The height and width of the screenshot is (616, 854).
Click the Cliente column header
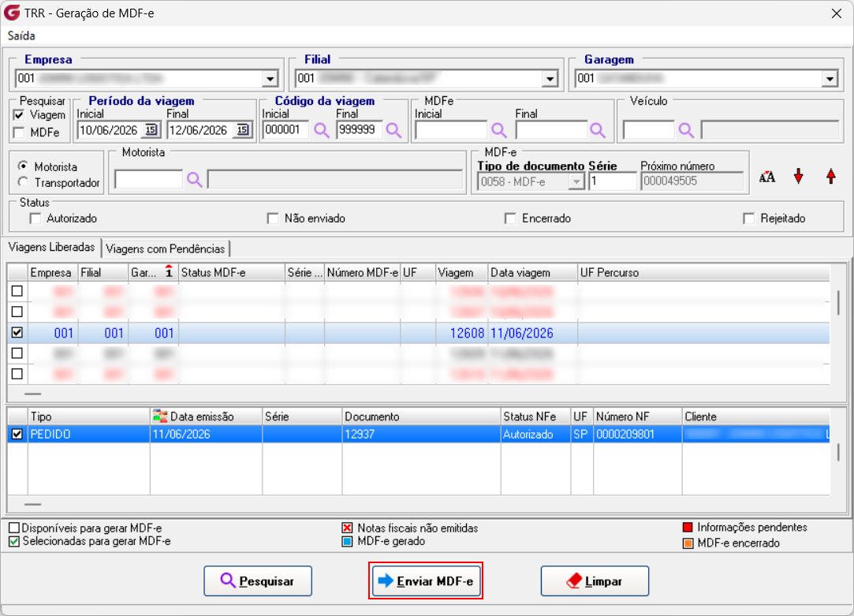pos(756,416)
